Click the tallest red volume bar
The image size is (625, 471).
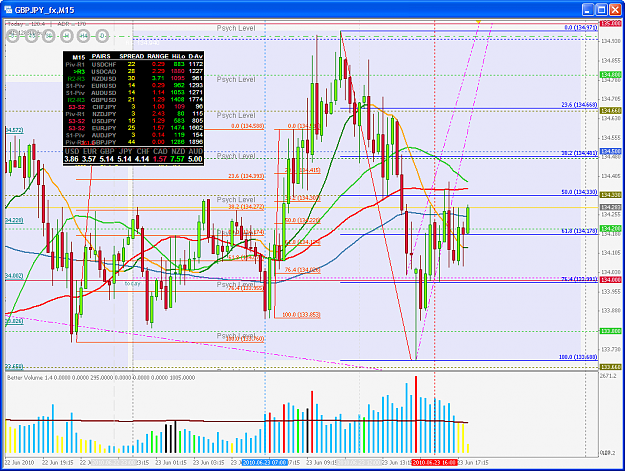pos(416,414)
